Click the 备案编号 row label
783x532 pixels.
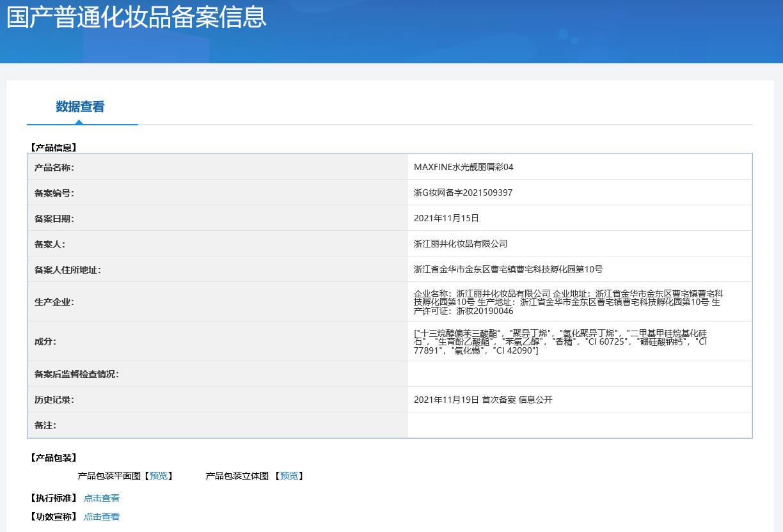point(54,193)
